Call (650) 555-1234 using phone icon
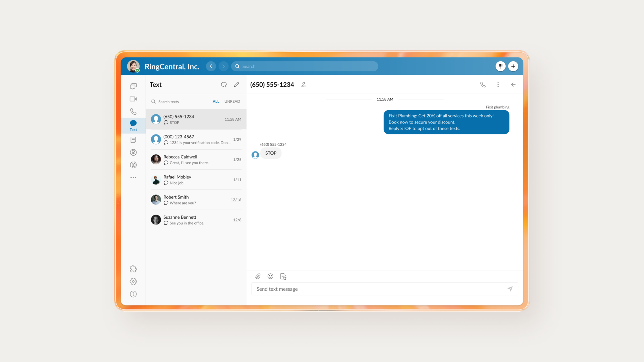 click(483, 85)
